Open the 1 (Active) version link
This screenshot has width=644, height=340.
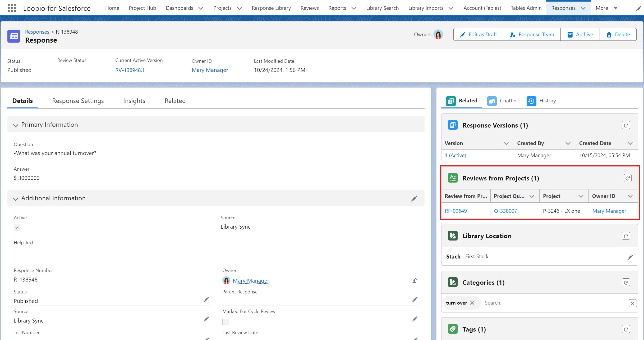pyautogui.click(x=455, y=155)
